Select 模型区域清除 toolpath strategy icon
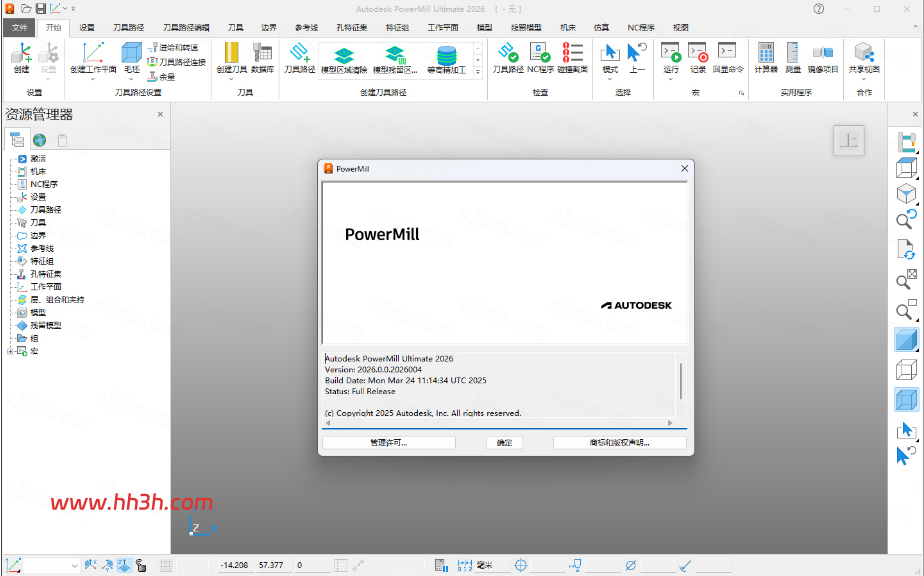924x576 pixels. (x=344, y=55)
